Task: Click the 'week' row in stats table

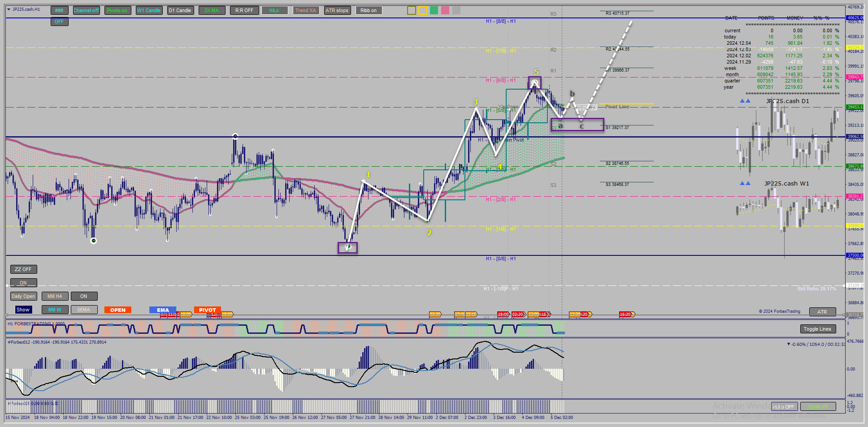Action: pos(781,69)
